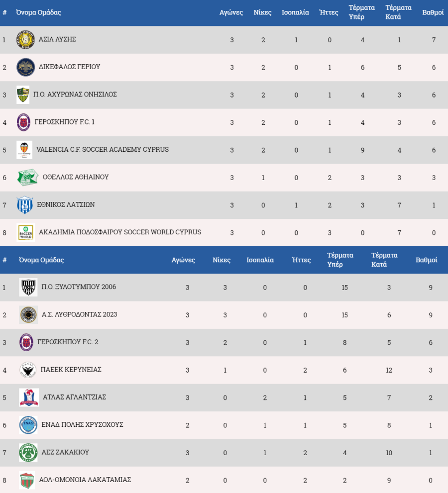
Task: Open the ΓΕΡΟΣΚΗΠΟΥ F.C. 2 team name
Action: (68, 342)
